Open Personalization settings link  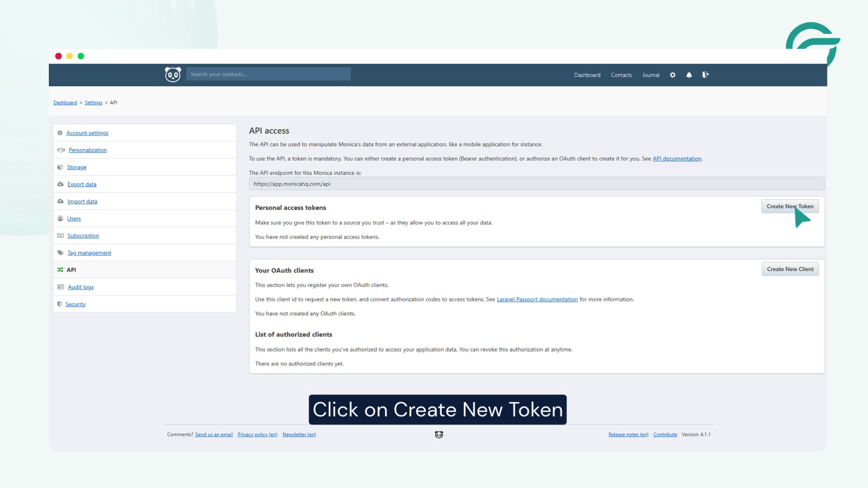click(x=88, y=150)
